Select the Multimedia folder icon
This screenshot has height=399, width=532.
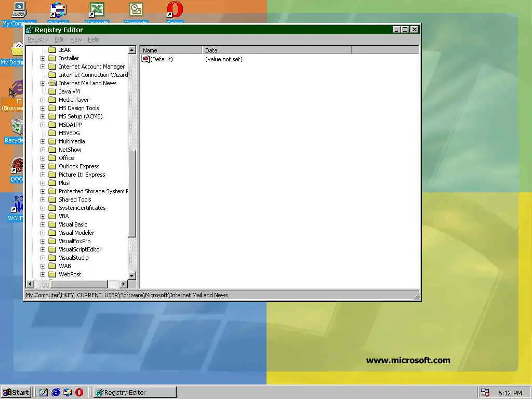point(52,141)
